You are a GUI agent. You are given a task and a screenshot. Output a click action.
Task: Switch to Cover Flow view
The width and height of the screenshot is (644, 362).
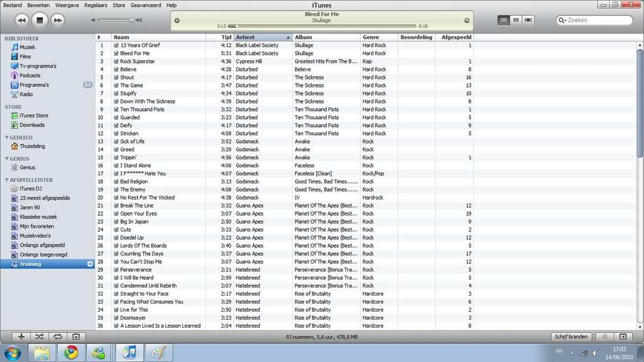[x=528, y=20]
